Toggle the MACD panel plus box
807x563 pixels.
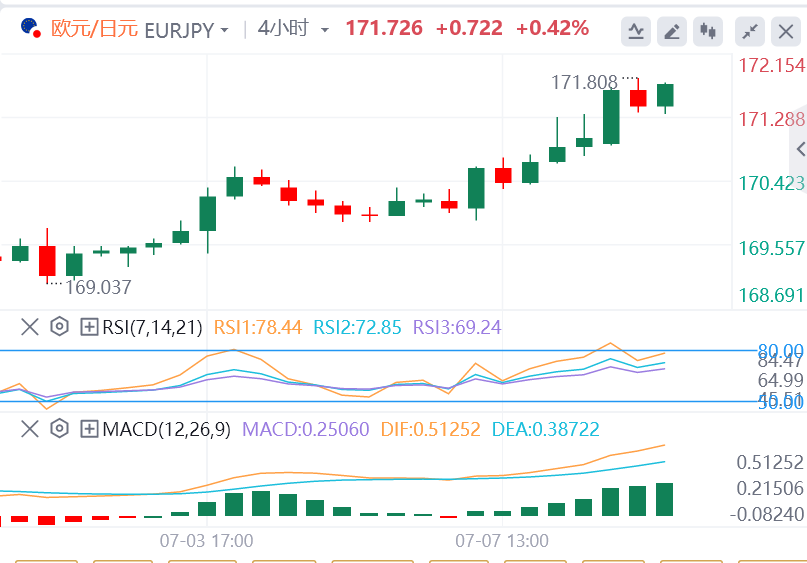pos(89,429)
